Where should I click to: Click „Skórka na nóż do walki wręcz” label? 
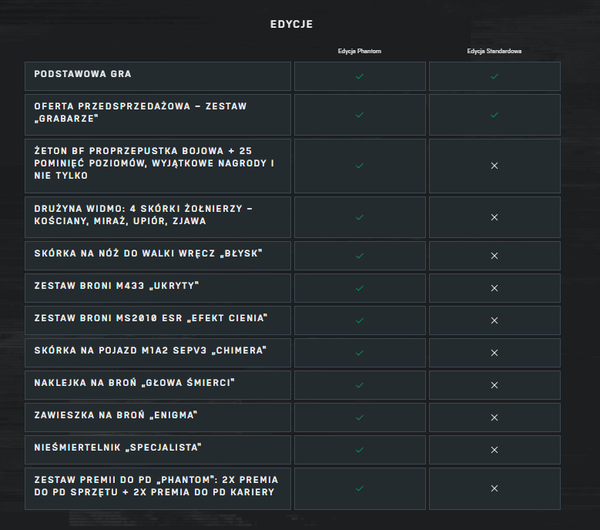[x=148, y=253]
